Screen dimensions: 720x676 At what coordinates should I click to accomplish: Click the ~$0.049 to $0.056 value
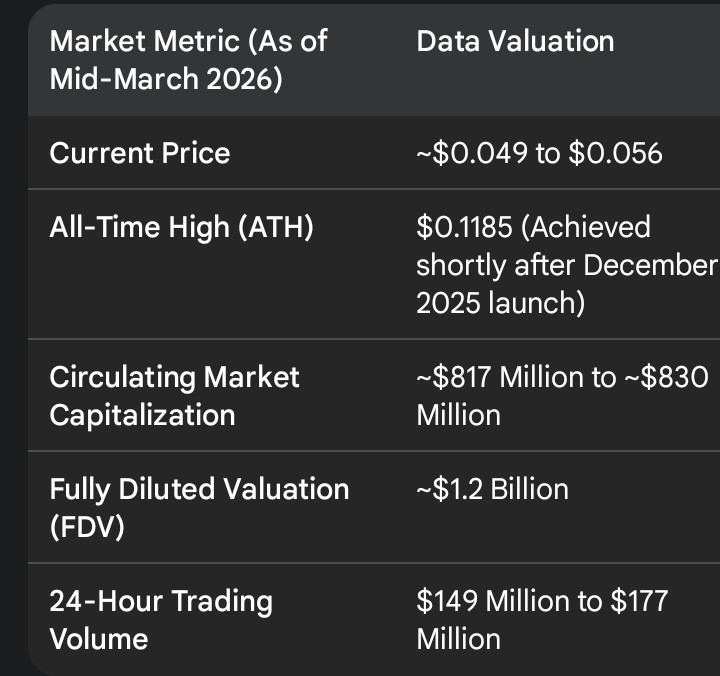coord(539,153)
